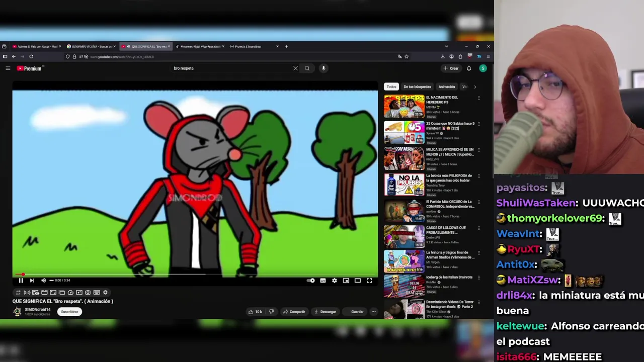
Task: Go back with the browser arrow
Action: click(x=14, y=57)
